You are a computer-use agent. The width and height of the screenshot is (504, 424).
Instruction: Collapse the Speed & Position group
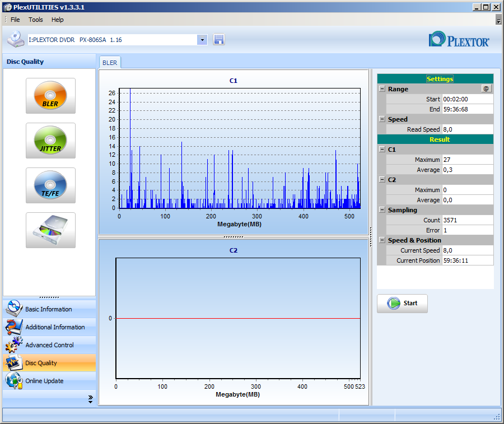(x=382, y=240)
